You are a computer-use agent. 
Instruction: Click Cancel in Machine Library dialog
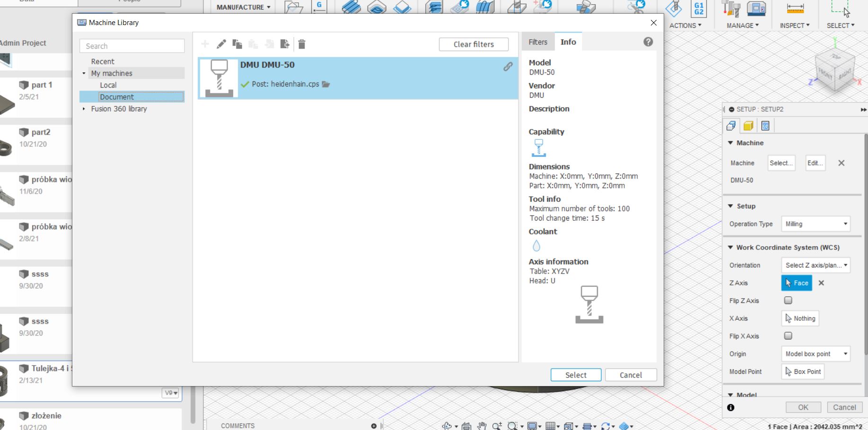pyautogui.click(x=631, y=375)
